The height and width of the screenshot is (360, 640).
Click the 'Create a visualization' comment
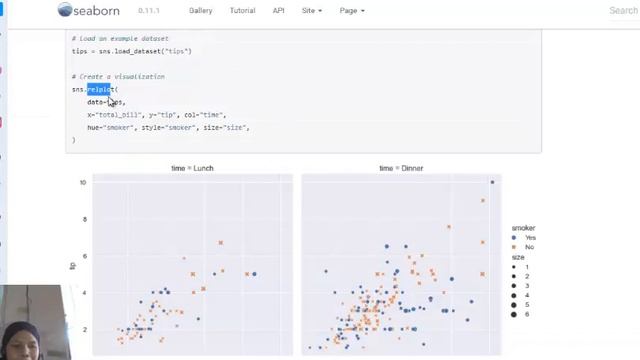click(118, 77)
